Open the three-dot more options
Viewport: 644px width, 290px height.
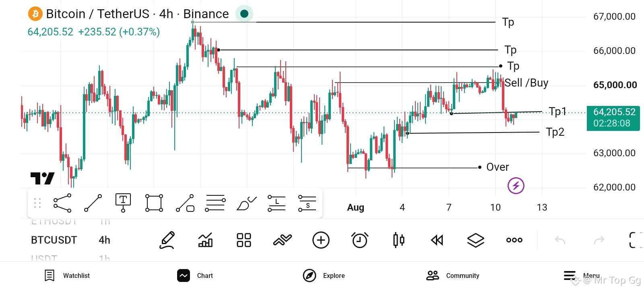[514, 240]
